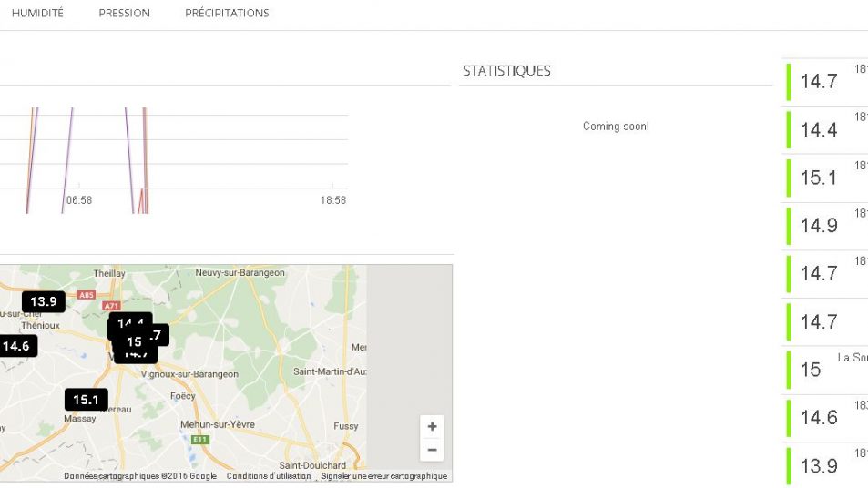Select the 14.6 marker on the map
The image size is (868, 488).
(x=16, y=346)
